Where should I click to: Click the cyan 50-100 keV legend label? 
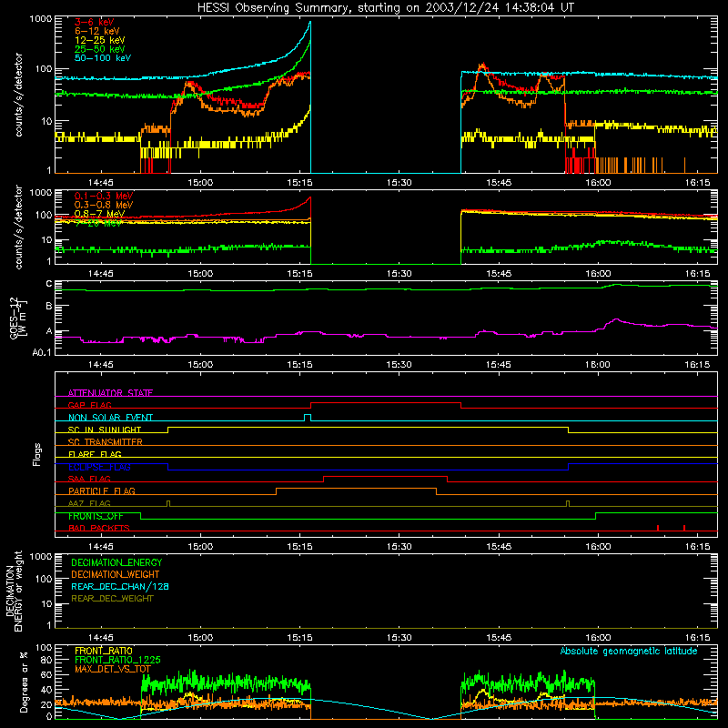coord(103,57)
